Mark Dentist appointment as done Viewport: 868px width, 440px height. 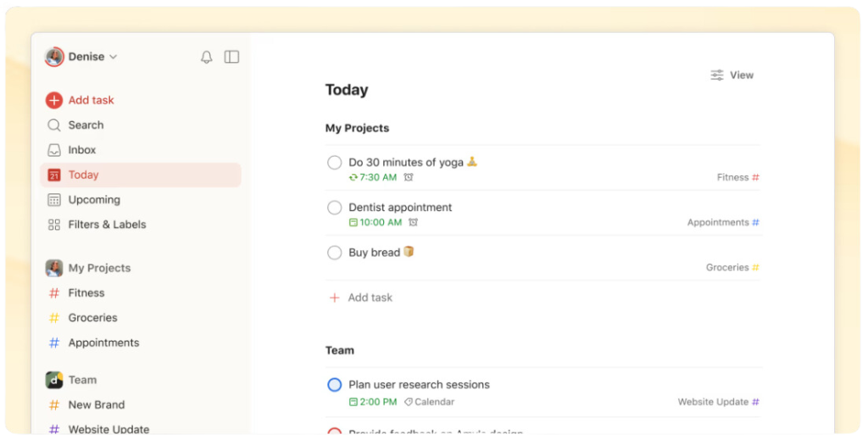pos(335,208)
